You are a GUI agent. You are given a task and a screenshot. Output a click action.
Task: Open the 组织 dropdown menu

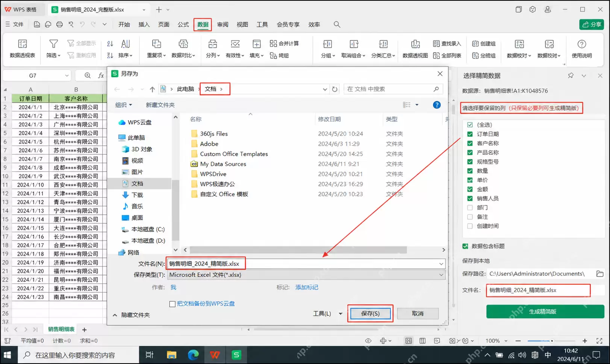[123, 105]
